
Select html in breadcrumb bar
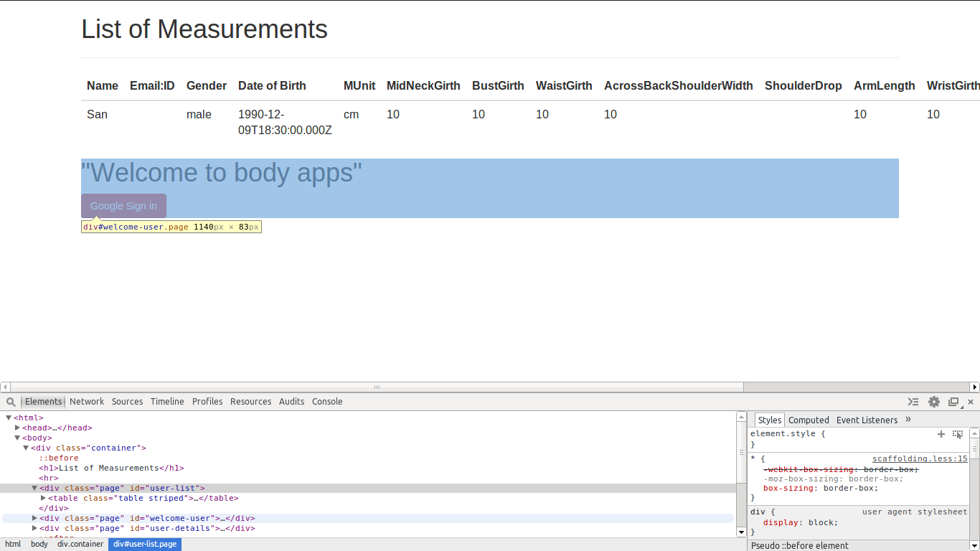13,545
